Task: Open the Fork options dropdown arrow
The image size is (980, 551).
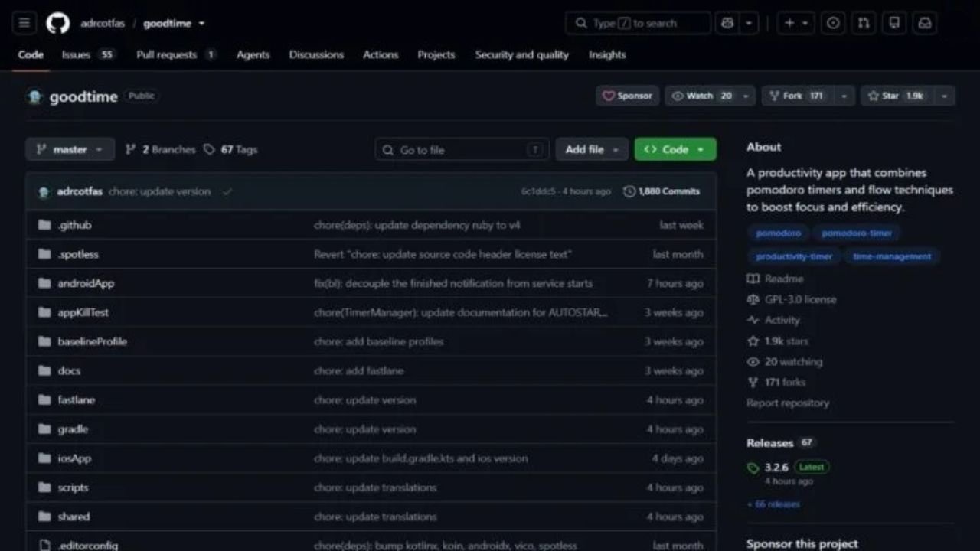Action: point(844,96)
